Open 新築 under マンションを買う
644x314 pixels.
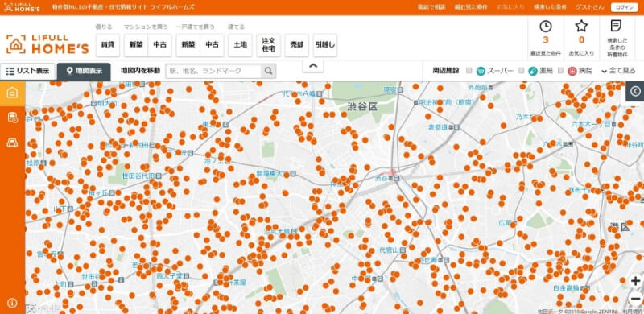point(136,45)
